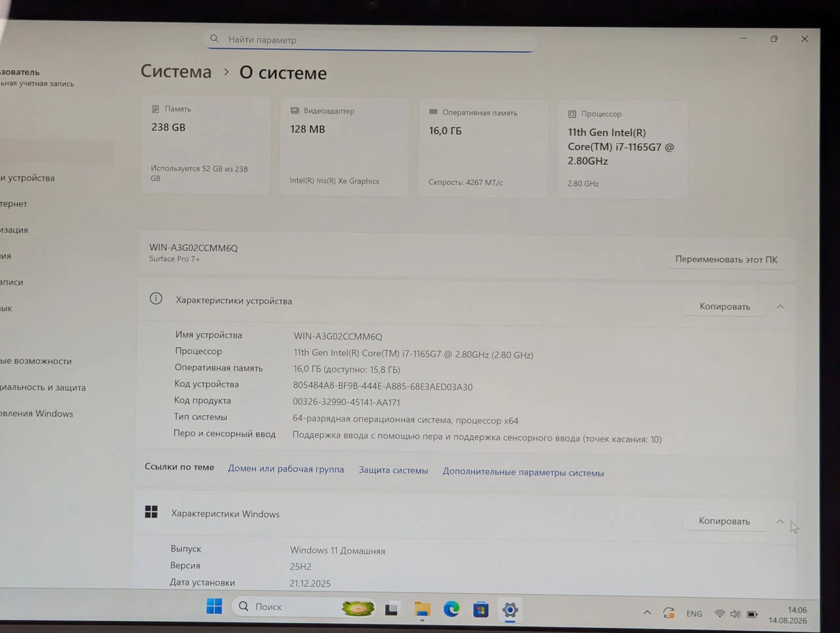This screenshot has width=840, height=633.
Task: Click the Система breadcrumb
Action: tap(176, 71)
